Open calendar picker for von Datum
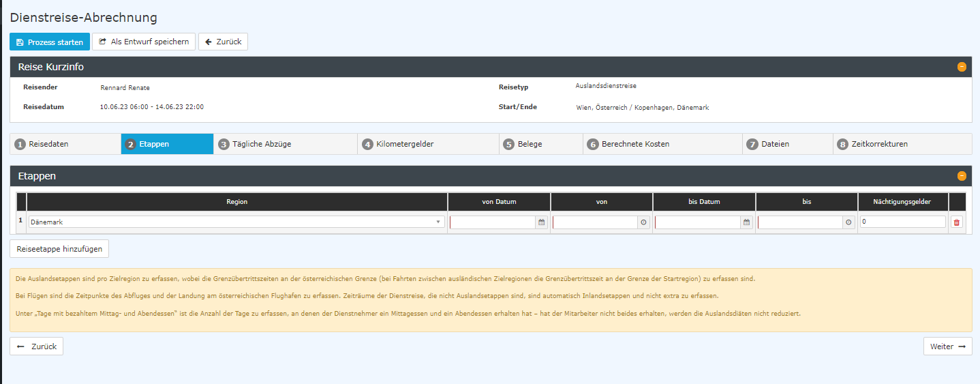 coord(542,222)
